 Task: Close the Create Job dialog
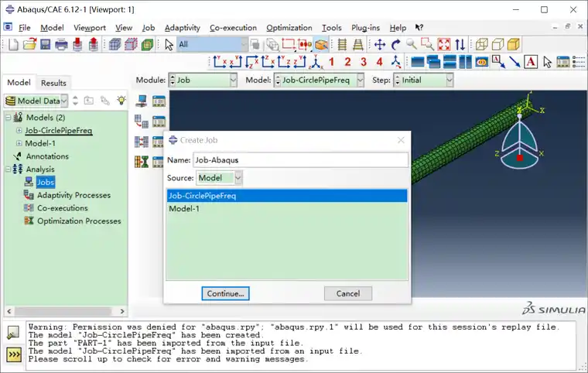401,140
